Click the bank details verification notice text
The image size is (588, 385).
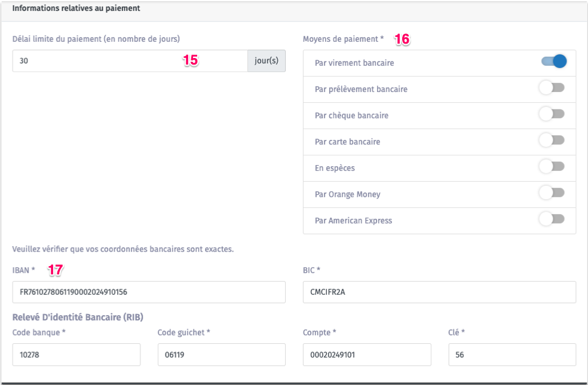click(x=122, y=249)
